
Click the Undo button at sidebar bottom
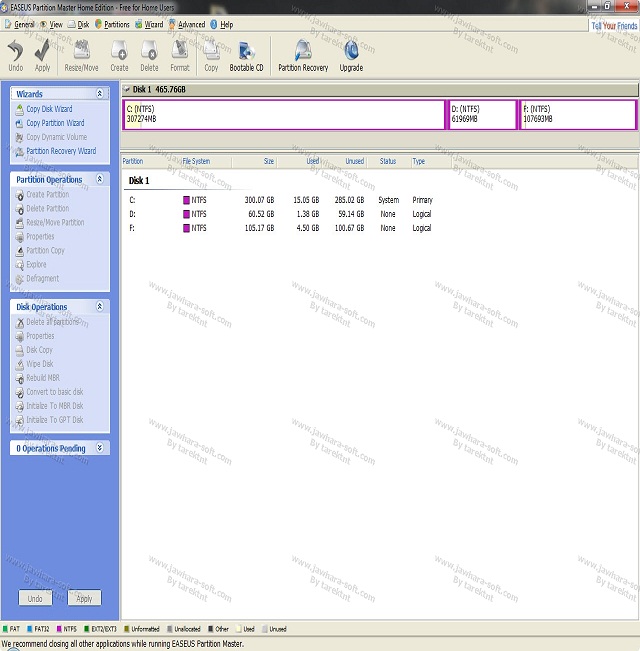click(x=35, y=598)
